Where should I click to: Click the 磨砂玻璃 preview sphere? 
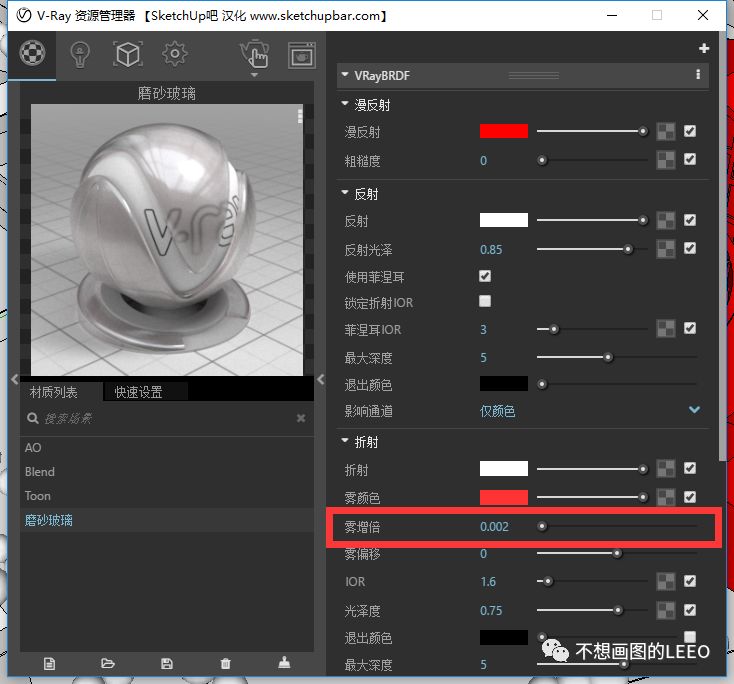(167, 239)
